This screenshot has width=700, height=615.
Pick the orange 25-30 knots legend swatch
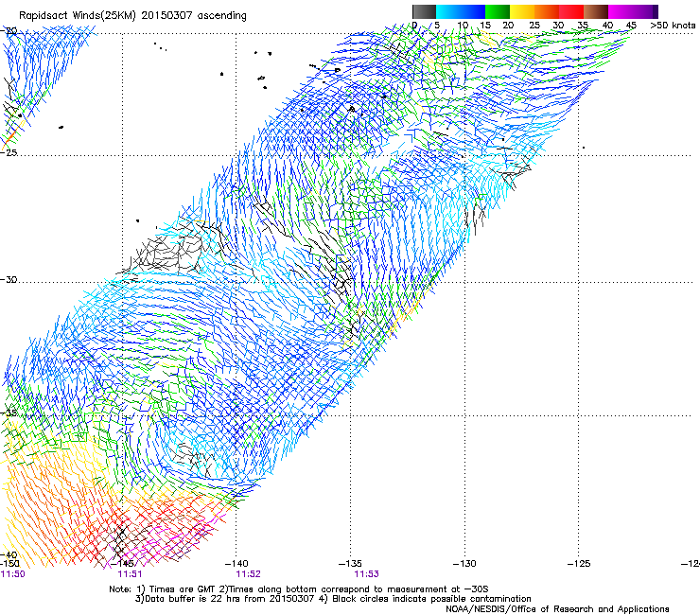pyautogui.click(x=547, y=11)
